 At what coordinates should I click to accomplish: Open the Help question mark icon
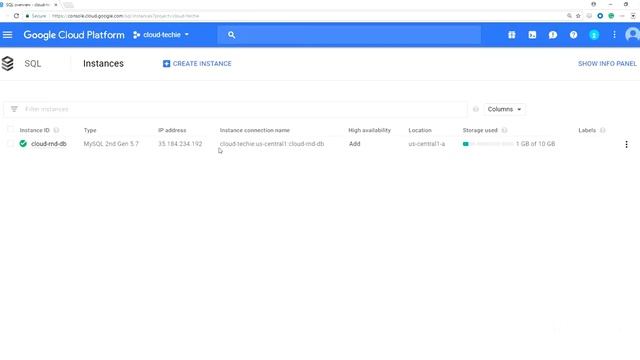coord(573,35)
